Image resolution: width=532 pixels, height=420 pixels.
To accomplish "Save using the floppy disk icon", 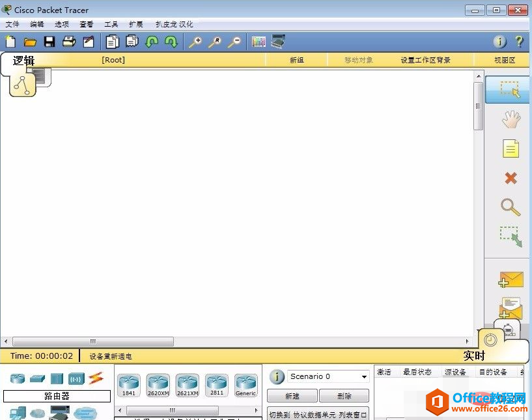I will (49, 42).
